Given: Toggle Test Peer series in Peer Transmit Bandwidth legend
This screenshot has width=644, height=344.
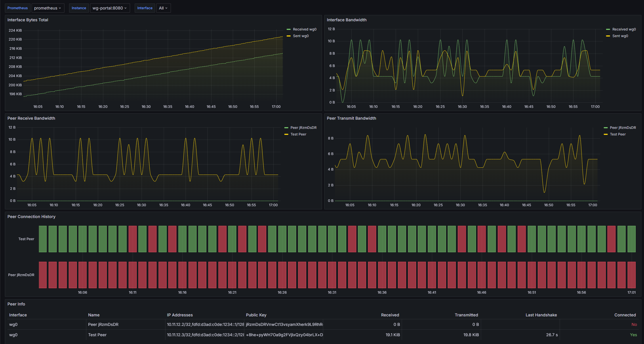Looking at the screenshot, I should point(618,134).
